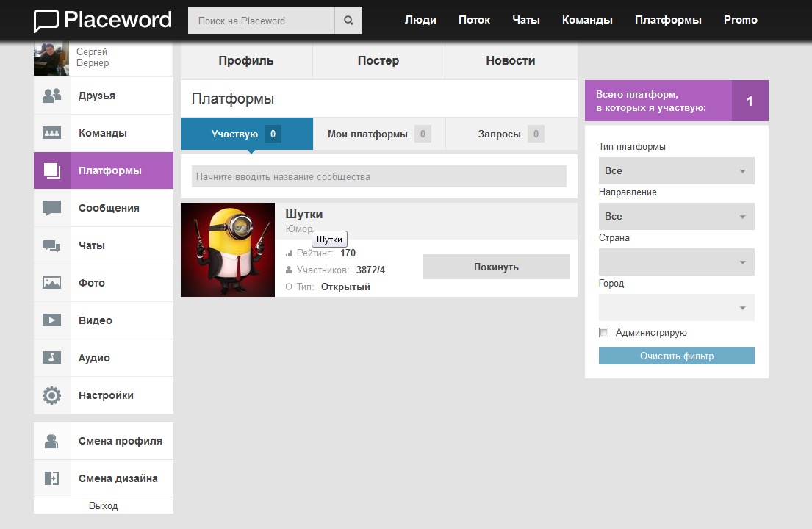Click the Очистить фильтр button
Screen dimensions: 812x529
676,356
